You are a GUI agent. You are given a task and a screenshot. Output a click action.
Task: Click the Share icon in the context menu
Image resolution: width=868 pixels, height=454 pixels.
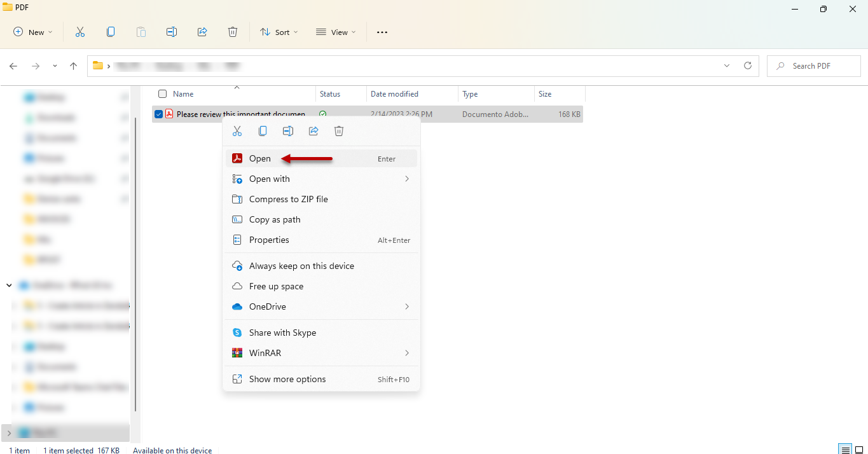[x=313, y=131]
